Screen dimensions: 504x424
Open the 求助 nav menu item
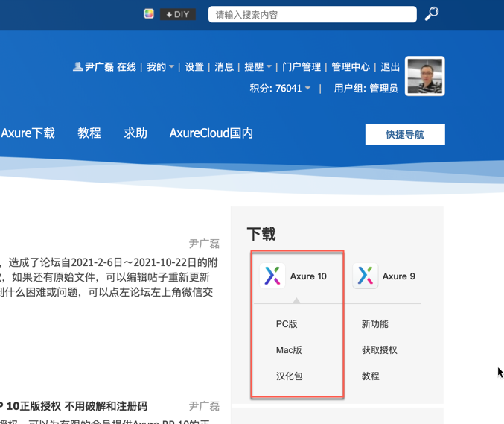[135, 133]
